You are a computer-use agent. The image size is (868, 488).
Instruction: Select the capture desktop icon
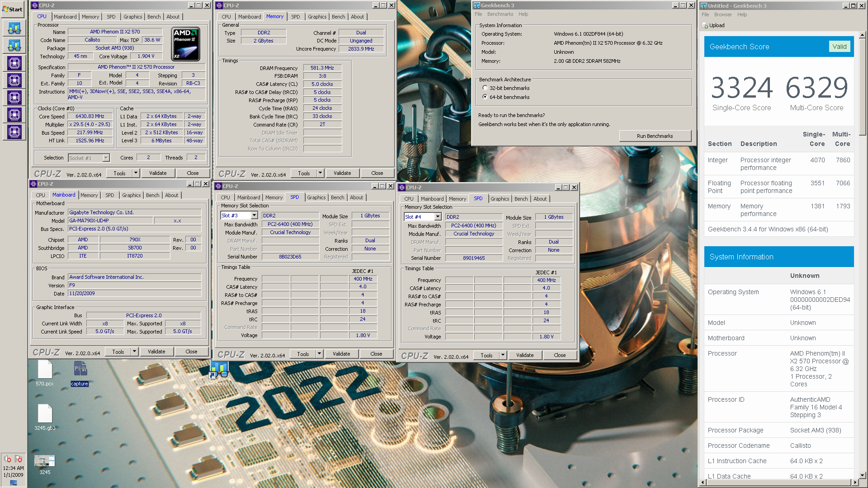point(80,373)
